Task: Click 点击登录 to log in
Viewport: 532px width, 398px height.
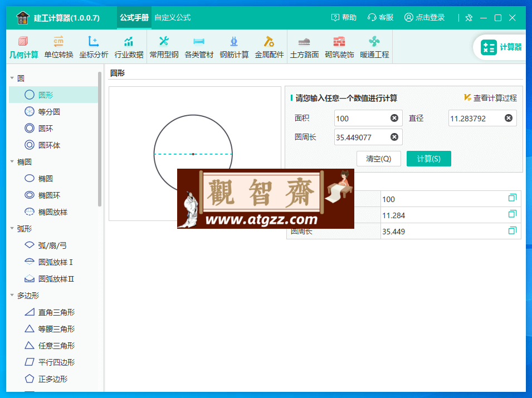Action: [424, 18]
